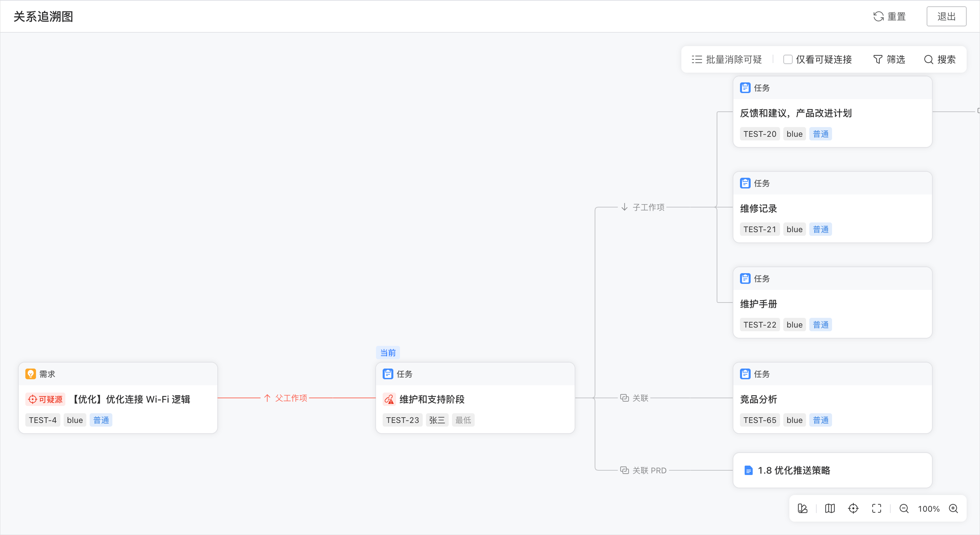Click the task icon on 竞品分析 card
Image resolution: width=980 pixels, height=535 pixels.
pyautogui.click(x=745, y=374)
